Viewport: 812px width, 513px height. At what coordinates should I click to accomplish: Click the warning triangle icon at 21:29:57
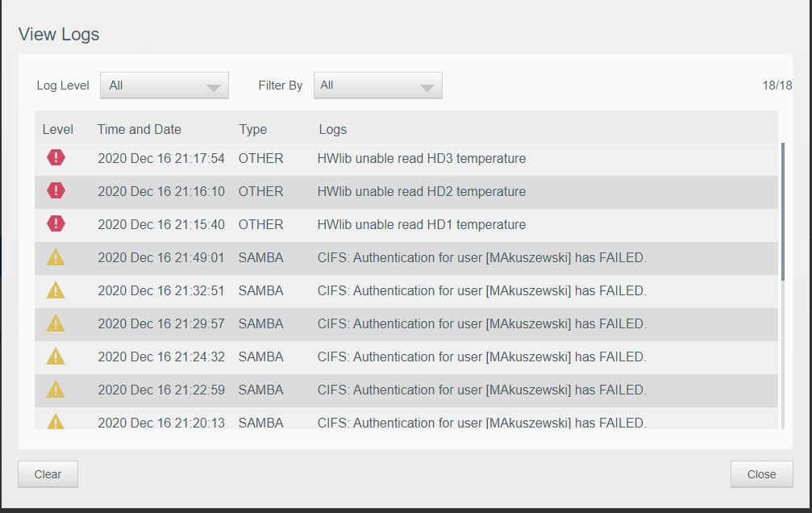56,323
